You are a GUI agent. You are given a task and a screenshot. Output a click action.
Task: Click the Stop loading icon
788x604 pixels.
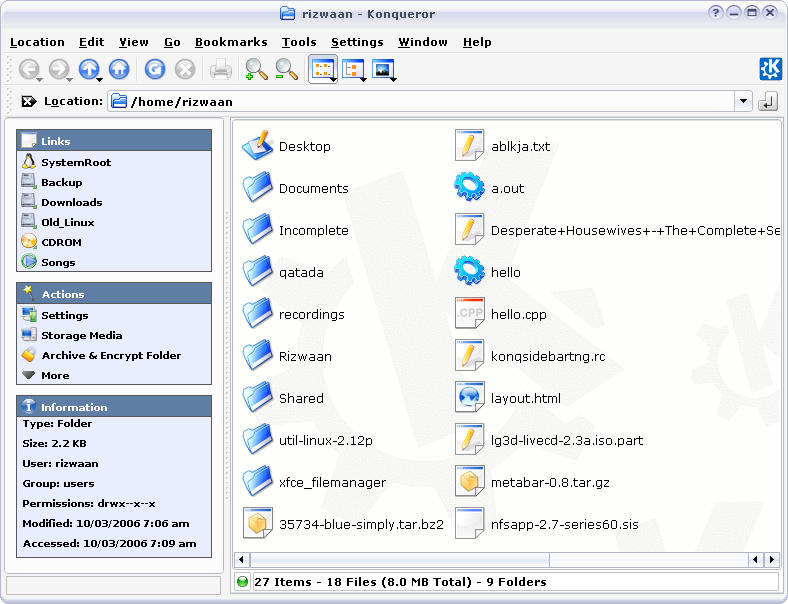[x=185, y=69]
